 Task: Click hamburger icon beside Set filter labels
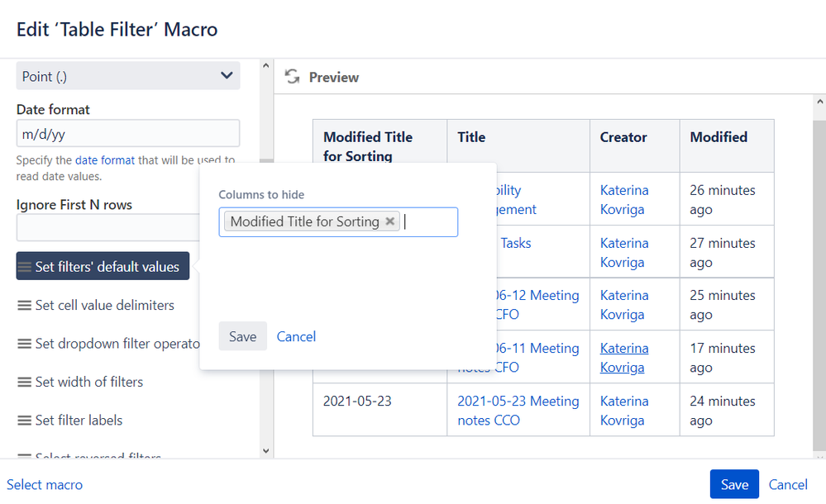coord(25,421)
